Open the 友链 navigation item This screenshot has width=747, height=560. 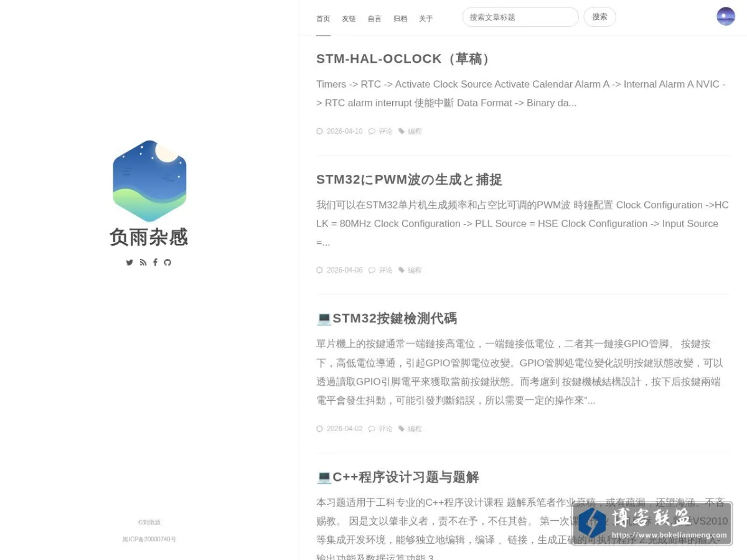point(349,19)
